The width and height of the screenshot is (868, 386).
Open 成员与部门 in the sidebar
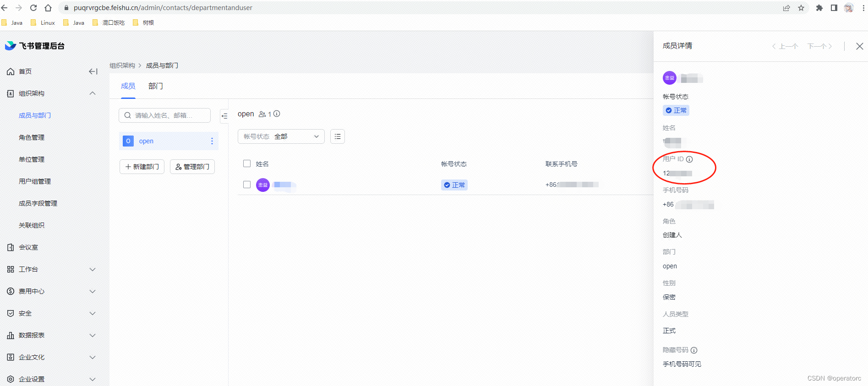[35, 115]
